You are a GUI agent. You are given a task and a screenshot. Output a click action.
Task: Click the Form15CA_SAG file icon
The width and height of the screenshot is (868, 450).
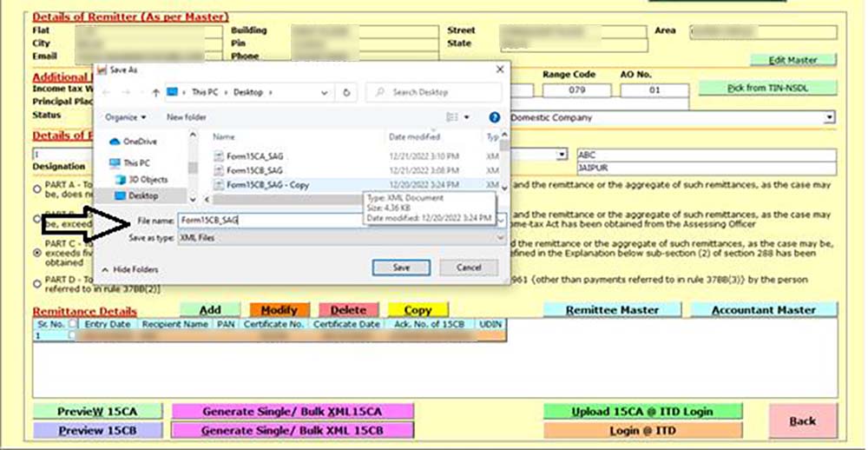(x=218, y=156)
